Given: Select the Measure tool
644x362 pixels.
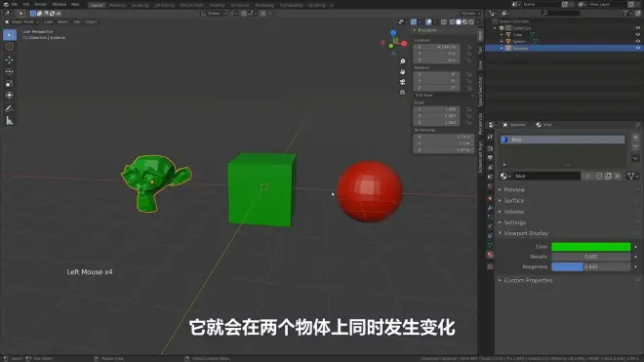Looking at the screenshot, I should point(10,121).
